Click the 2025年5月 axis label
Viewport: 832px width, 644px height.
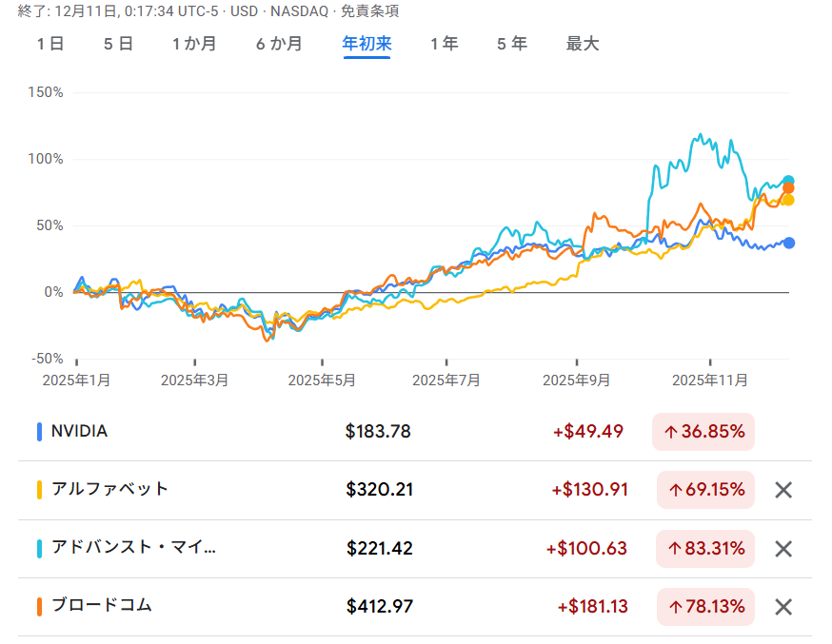322,381
